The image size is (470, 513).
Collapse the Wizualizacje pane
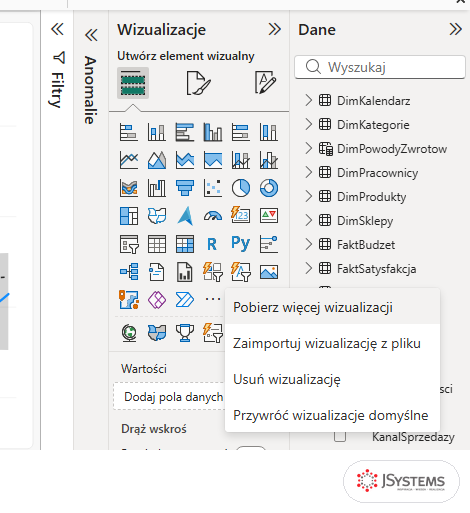point(275,29)
